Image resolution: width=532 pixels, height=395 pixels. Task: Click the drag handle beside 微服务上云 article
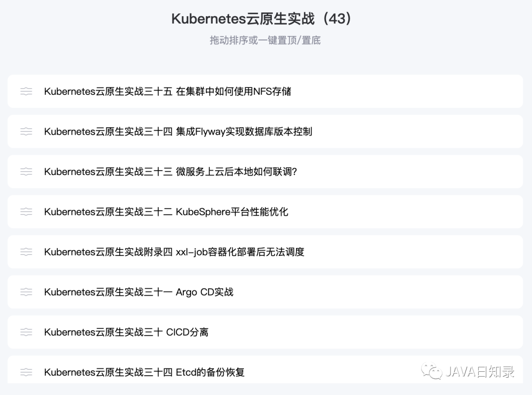(x=26, y=172)
